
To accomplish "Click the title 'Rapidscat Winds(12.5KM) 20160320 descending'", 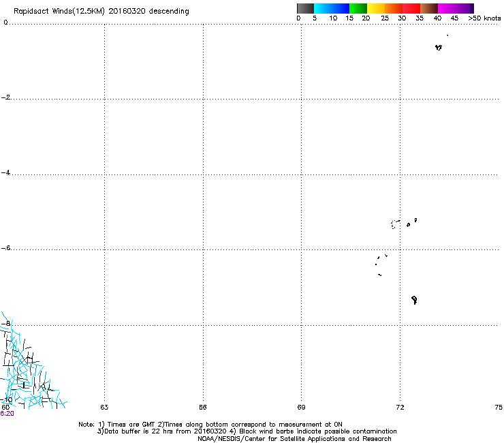I will [x=101, y=12].
